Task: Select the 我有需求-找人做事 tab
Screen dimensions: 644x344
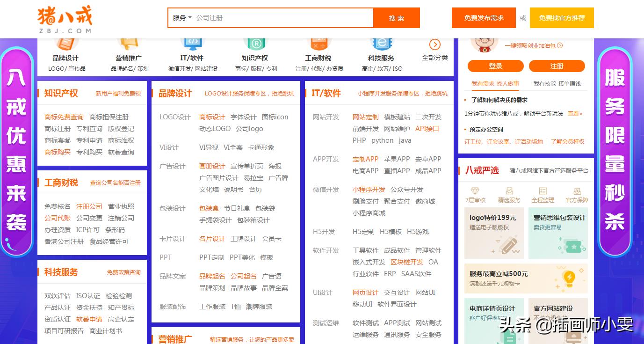Action: [x=495, y=84]
